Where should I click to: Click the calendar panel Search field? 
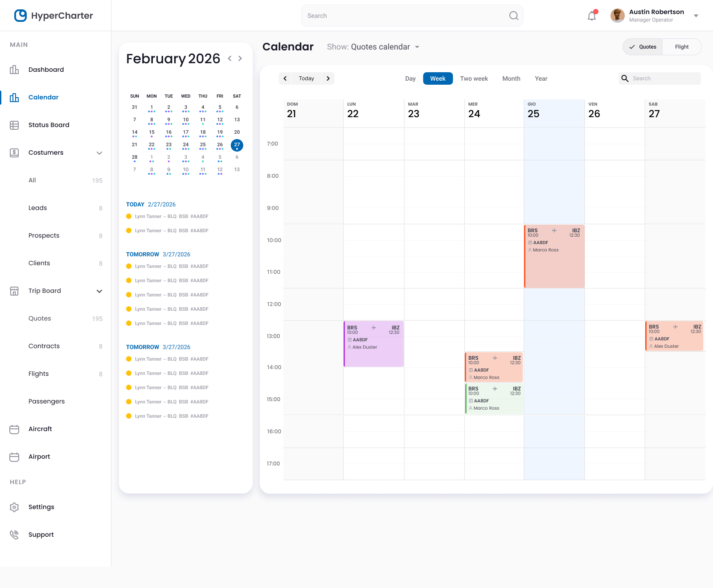[x=660, y=78]
